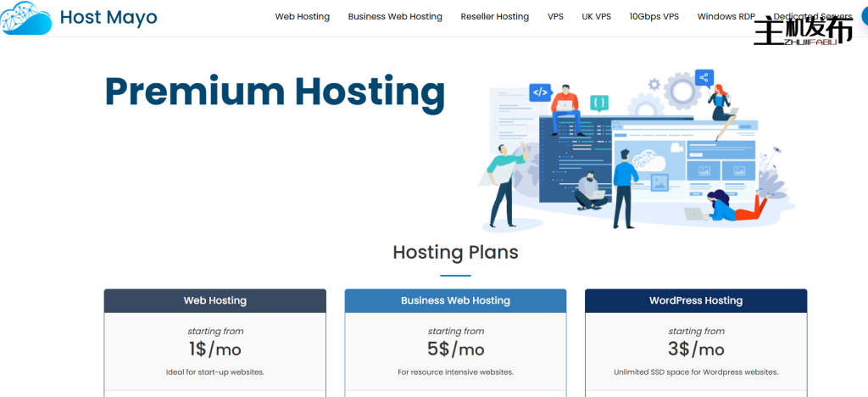
Task: Click 'For resource intensive websites.' description
Action: 455,372
